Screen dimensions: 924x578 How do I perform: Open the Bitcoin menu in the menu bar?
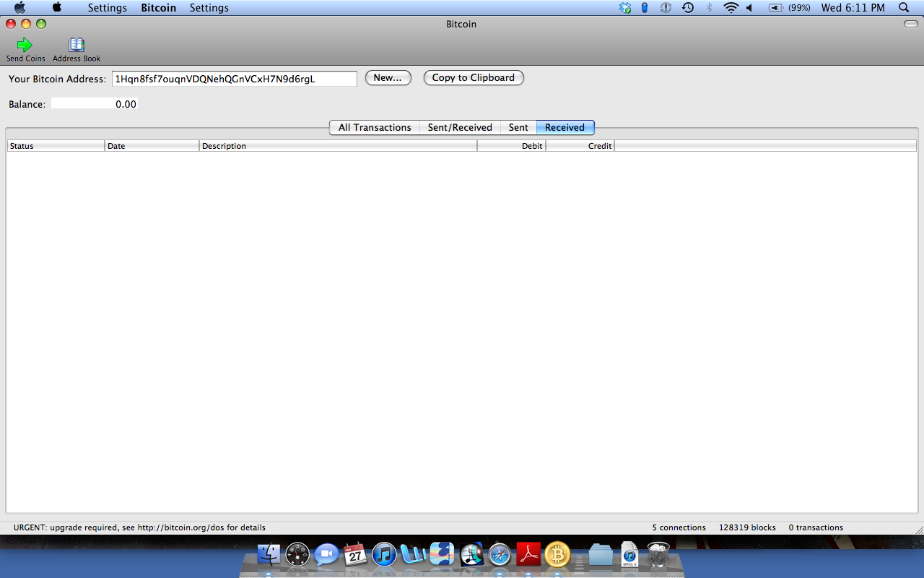158,8
